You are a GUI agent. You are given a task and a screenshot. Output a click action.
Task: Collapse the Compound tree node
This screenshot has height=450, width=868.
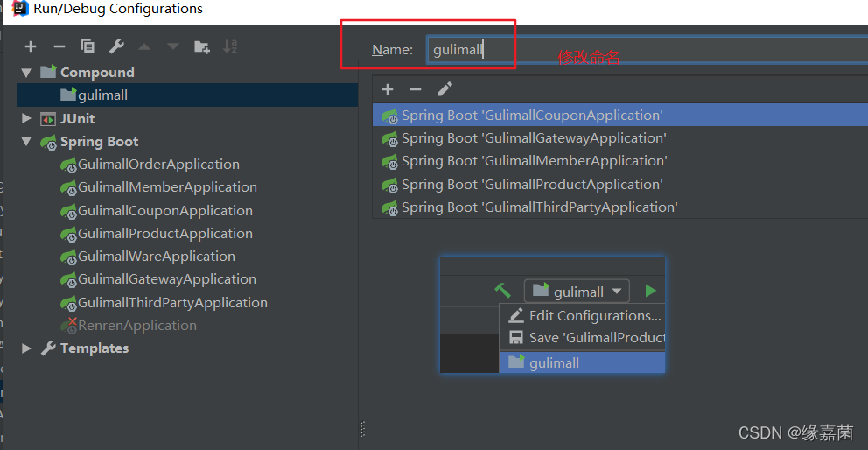coord(26,73)
